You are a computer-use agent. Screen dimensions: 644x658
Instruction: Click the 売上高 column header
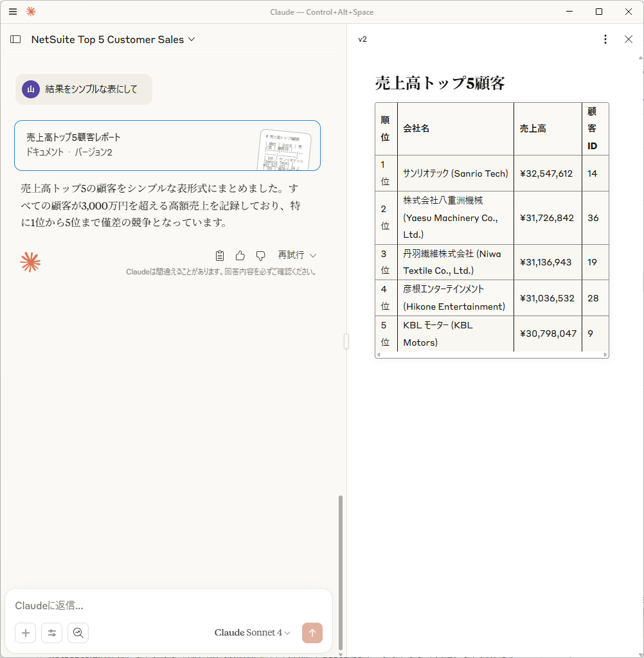548,129
